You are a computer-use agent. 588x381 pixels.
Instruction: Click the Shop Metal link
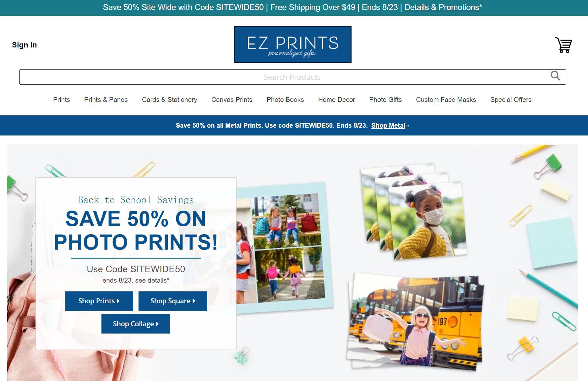(x=388, y=125)
